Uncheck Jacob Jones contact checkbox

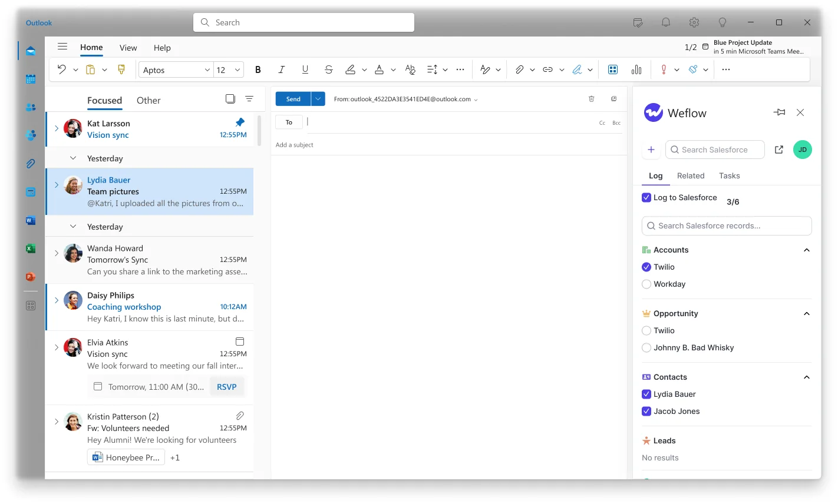coord(646,411)
